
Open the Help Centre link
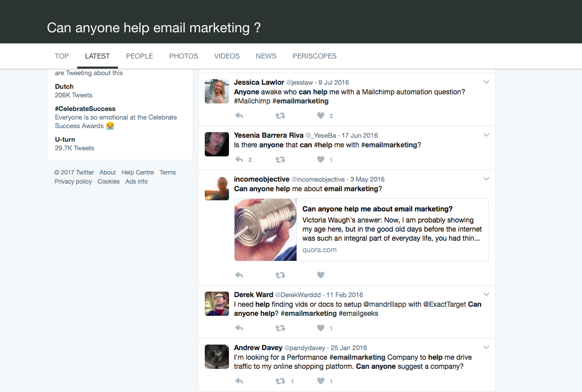coord(138,173)
